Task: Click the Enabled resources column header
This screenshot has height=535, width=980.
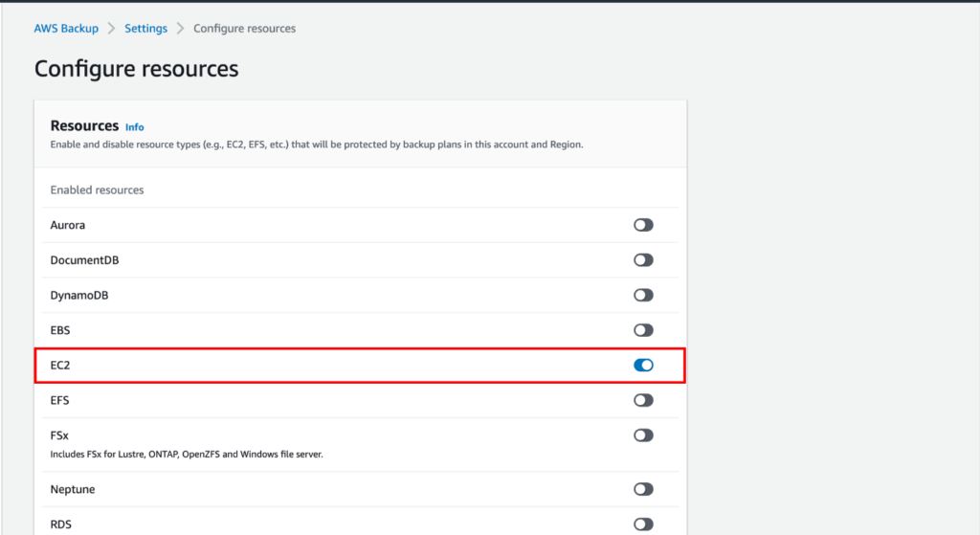Action: click(97, 190)
